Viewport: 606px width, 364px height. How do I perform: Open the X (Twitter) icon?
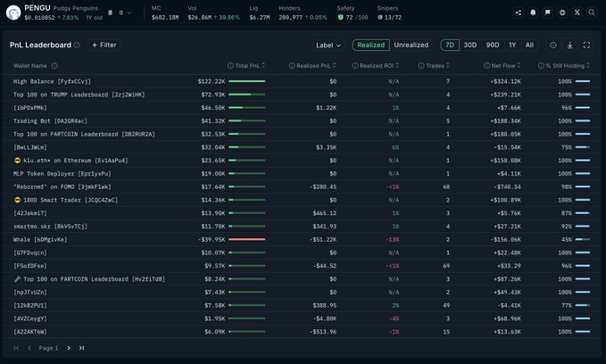[x=577, y=12]
